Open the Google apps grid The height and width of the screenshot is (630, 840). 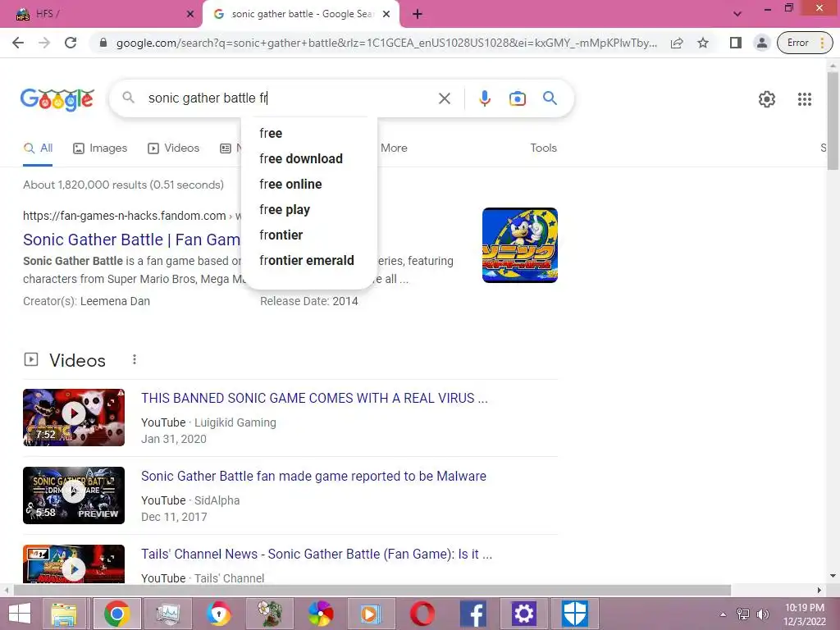point(804,99)
